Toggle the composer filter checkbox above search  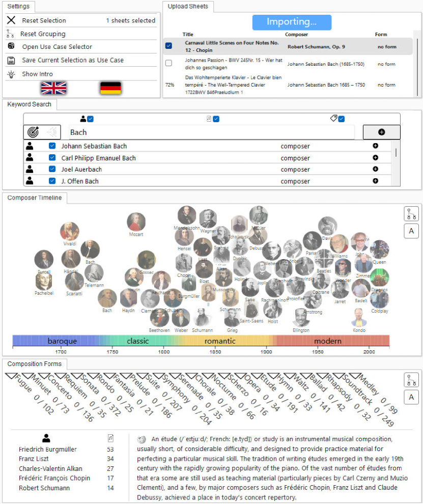tap(90, 119)
